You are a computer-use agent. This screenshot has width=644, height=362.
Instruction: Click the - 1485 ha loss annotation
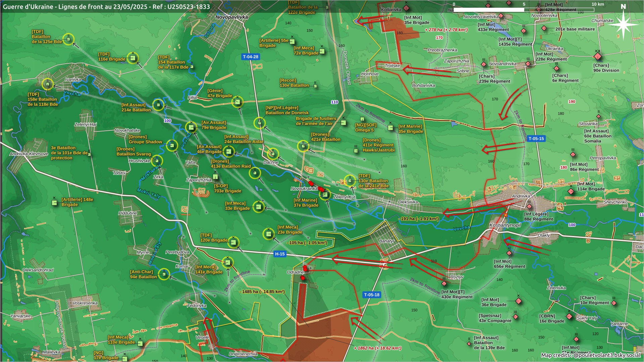coord(262,292)
